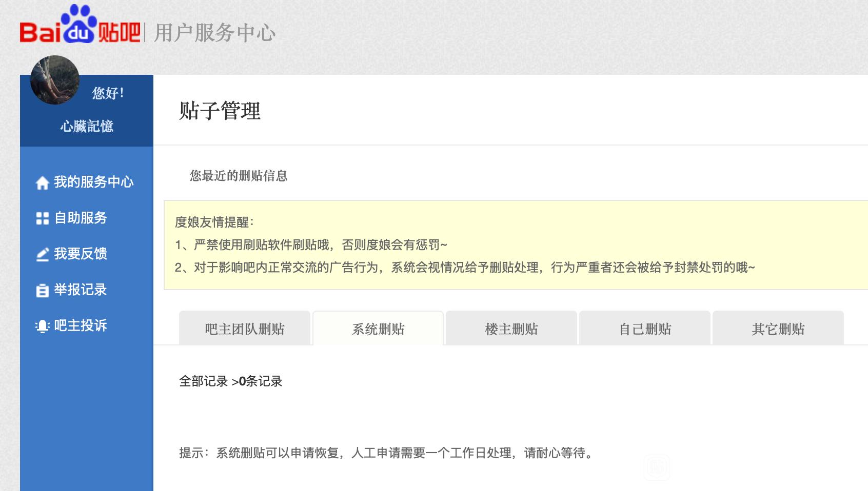Click the username 心臟記憶

87,126
